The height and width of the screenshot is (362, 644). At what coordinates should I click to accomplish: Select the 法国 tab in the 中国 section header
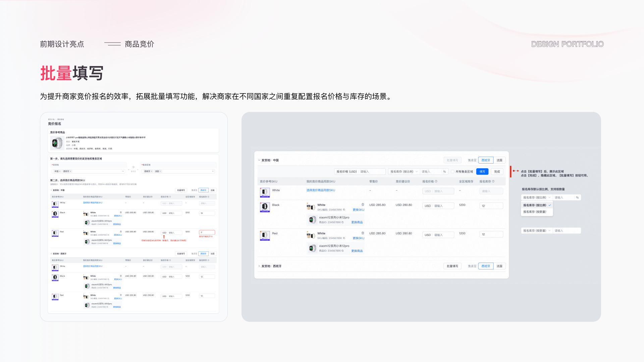coord(499,160)
